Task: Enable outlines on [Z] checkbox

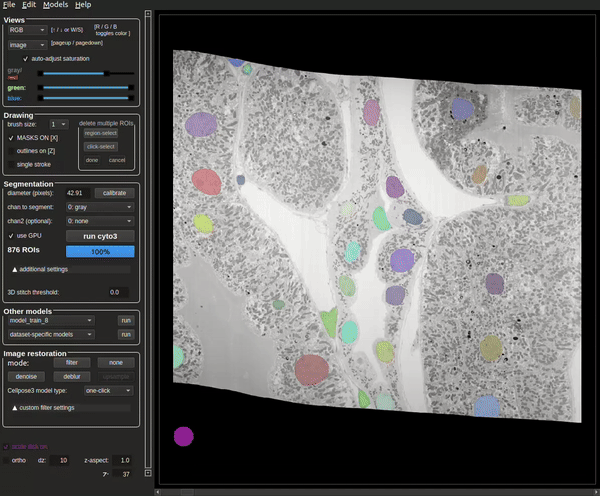Action: tap(10, 150)
